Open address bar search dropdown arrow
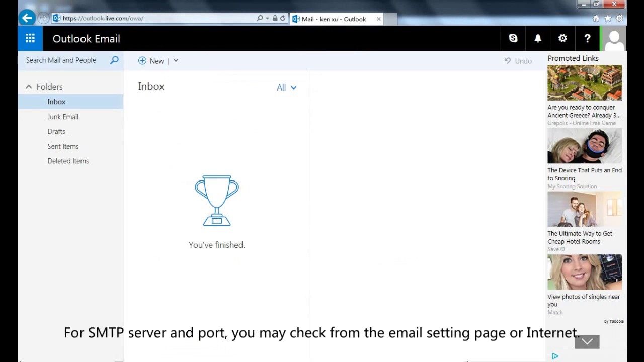Image resolution: width=644 pixels, height=362 pixels. click(267, 18)
